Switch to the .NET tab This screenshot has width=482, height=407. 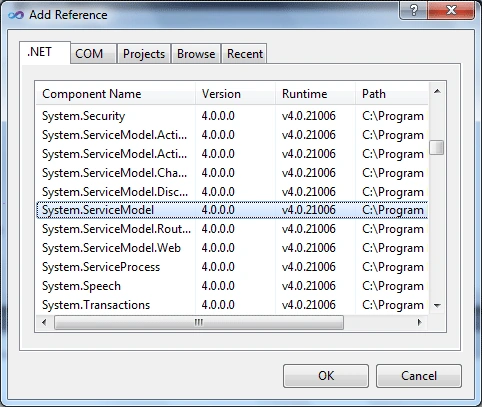(45, 52)
